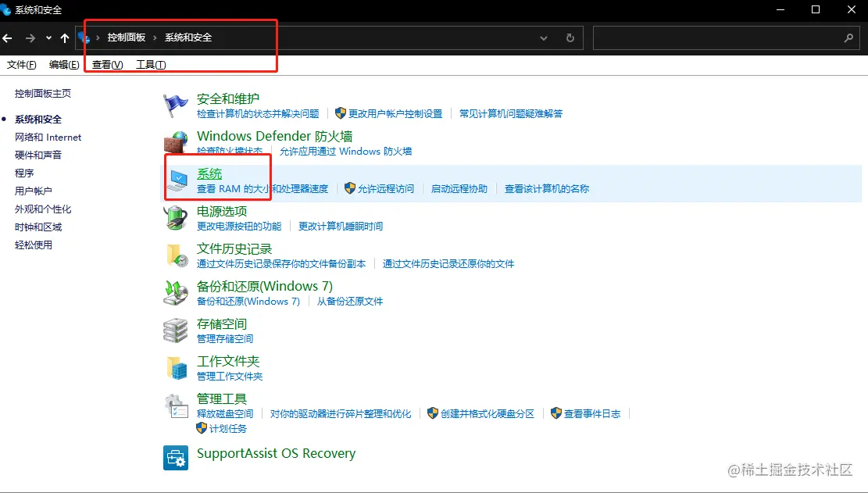Select 硬件和声音 in the sidebar

tap(38, 155)
